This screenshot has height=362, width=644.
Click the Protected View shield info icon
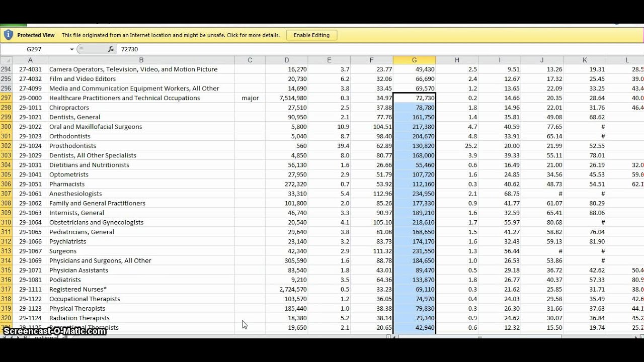[8, 35]
